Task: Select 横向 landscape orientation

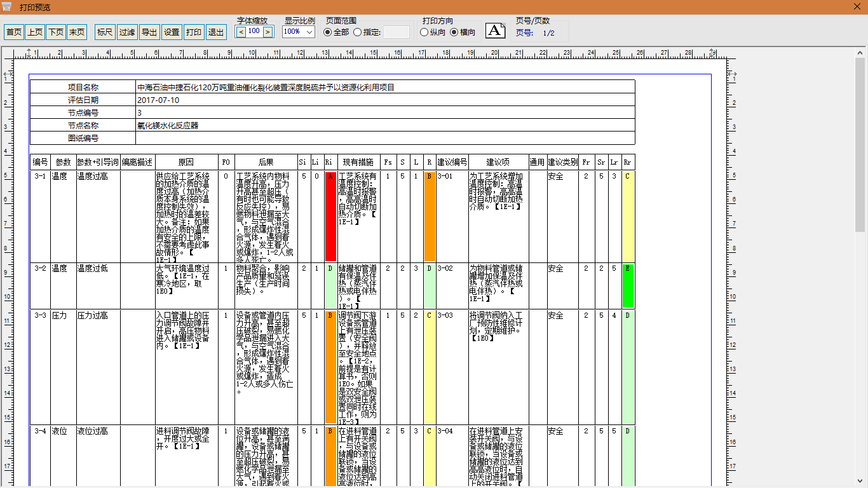Action: tap(463, 32)
